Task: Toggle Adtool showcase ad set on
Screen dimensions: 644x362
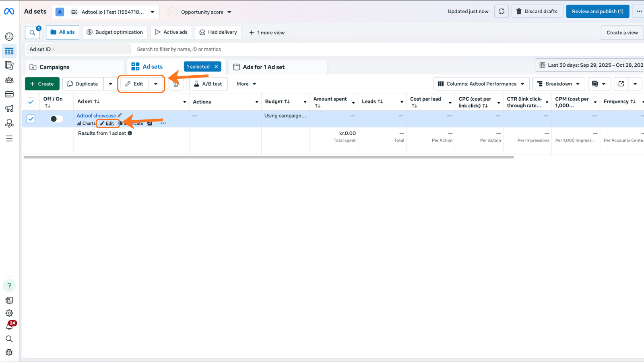Action: click(56, 119)
